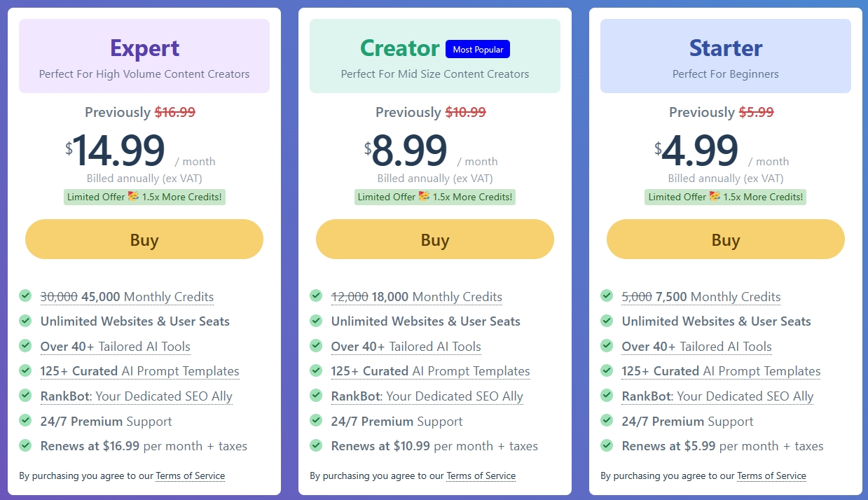
Task: Click checkmark icon beside 7,500 Monthly Credits
Action: click(x=607, y=296)
